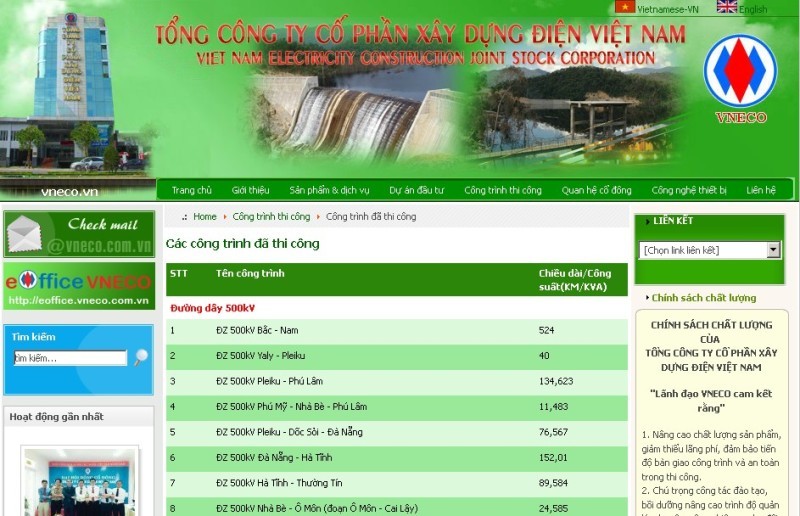
Task: Open the Giới thiệu menu
Action: (x=250, y=190)
